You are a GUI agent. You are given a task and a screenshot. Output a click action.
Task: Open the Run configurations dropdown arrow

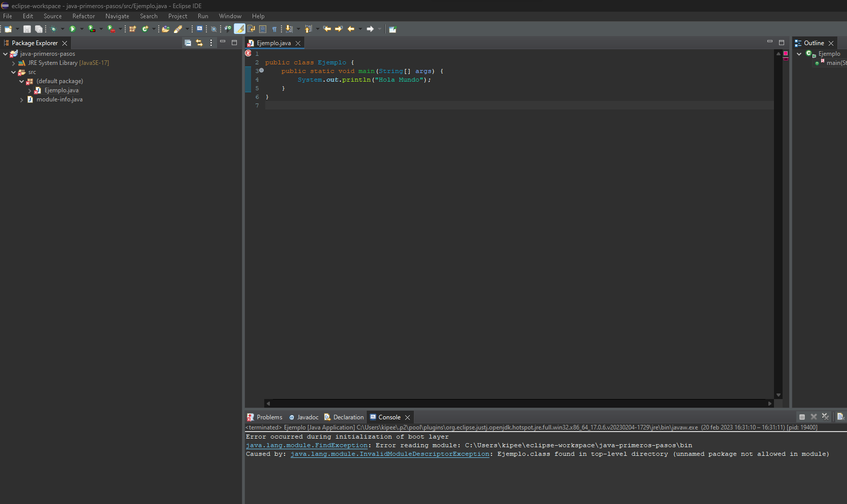tap(82, 29)
